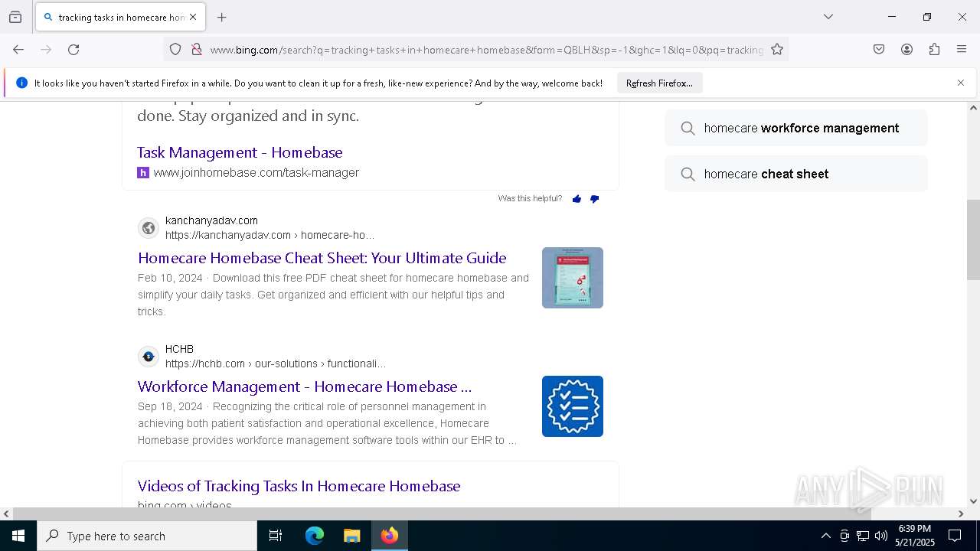Click the hchb.com URL breadcrumb
980x551 pixels.
[276, 364]
